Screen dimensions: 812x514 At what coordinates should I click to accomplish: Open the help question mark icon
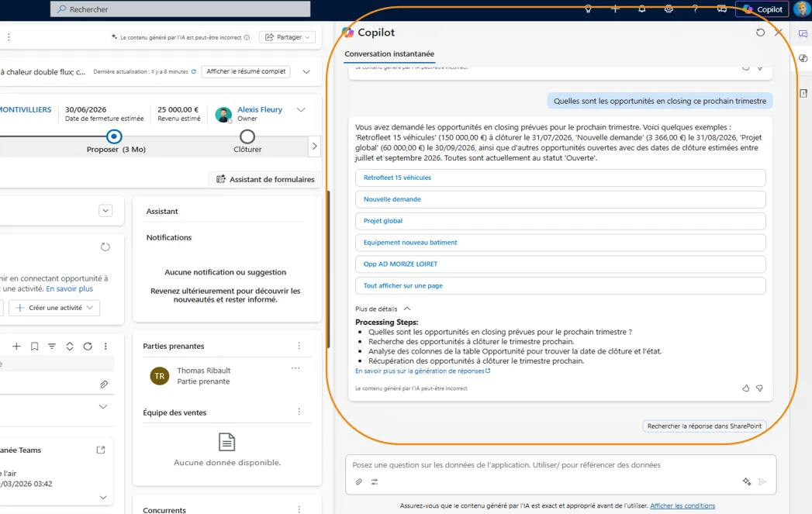pyautogui.click(x=696, y=9)
